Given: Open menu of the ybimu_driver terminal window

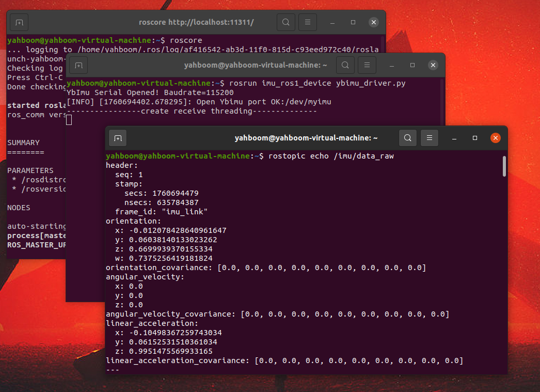Looking at the screenshot, I should tap(367, 65).
